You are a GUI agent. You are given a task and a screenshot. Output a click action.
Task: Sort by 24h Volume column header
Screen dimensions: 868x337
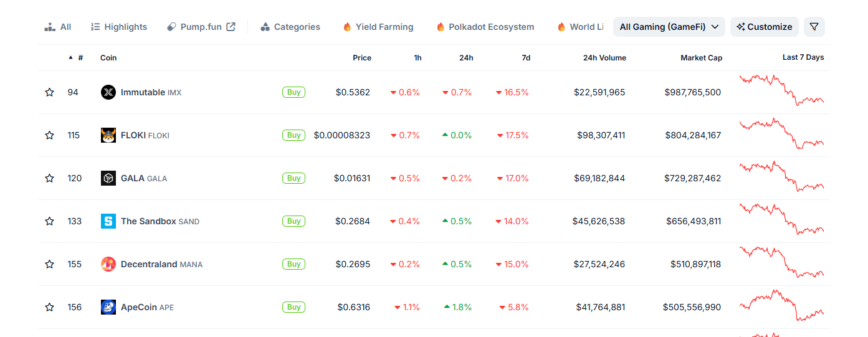coord(604,57)
